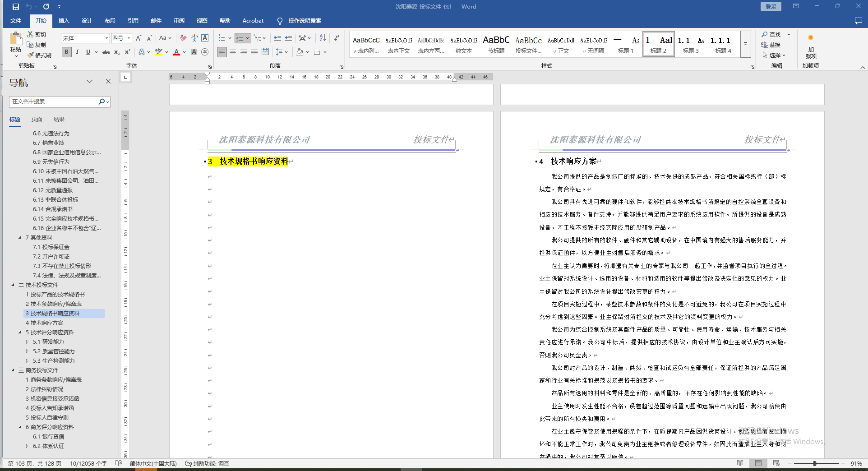This screenshot has width=868, height=471.
Task: Toggle show paragraph marks button
Action: point(337,38)
